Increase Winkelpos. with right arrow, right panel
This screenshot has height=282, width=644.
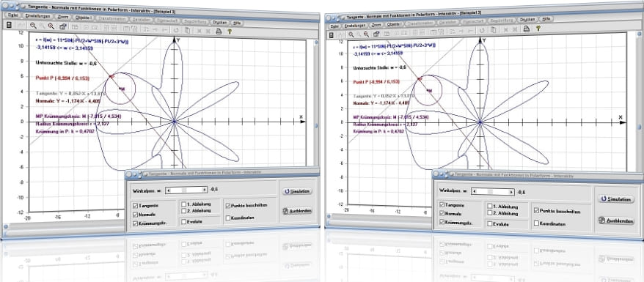511,192
